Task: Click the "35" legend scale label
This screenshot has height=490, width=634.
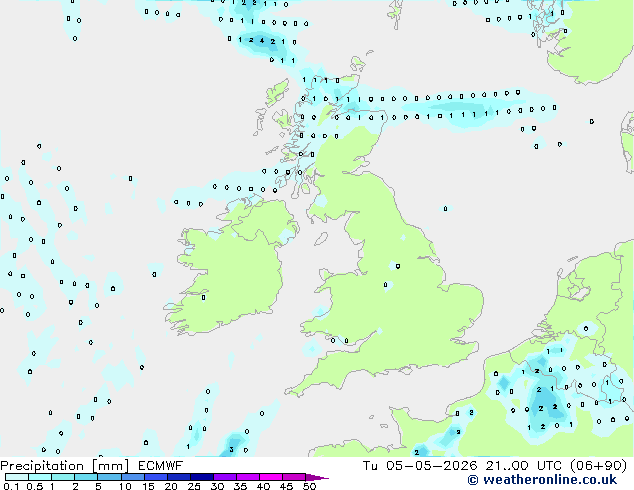Action: click(x=240, y=486)
